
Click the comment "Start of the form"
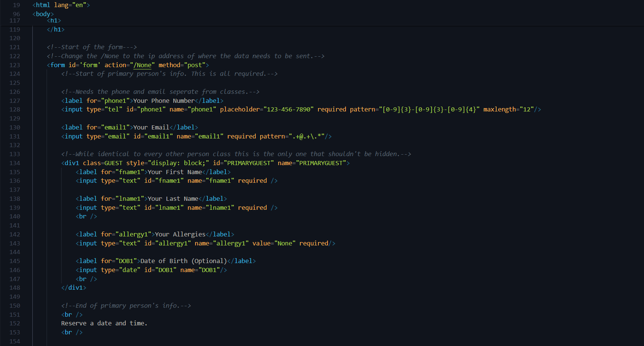92,47
